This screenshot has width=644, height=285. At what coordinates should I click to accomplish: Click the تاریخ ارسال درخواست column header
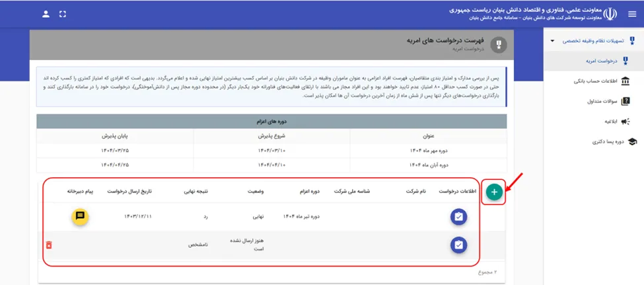tap(129, 192)
